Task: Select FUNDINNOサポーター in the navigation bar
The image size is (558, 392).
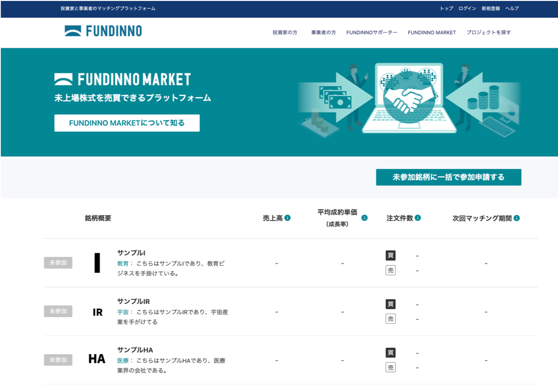Action: (x=371, y=32)
